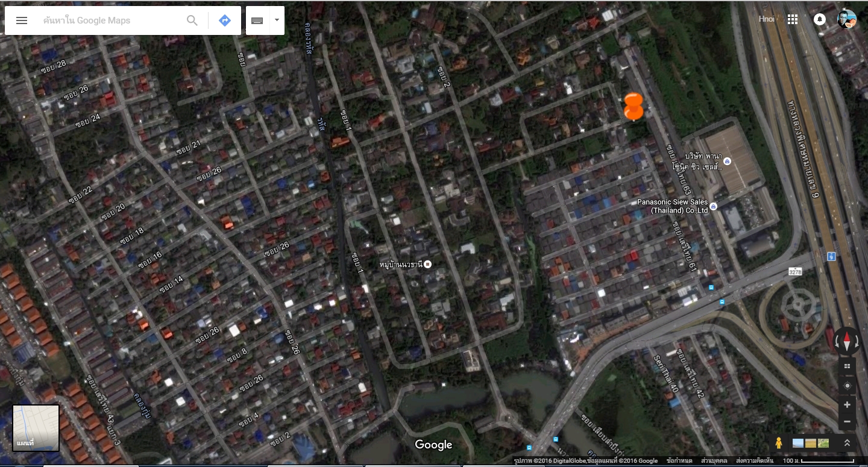Open the notifications bell
This screenshot has width=868, height=467.
[820, 19]
